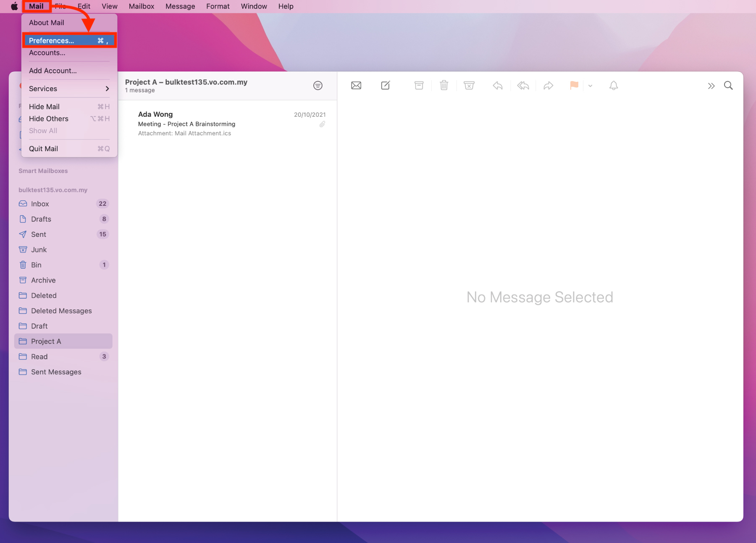Click the Forward arrow icon
This screenshot has height=543, width=756.
click(548, 86)
